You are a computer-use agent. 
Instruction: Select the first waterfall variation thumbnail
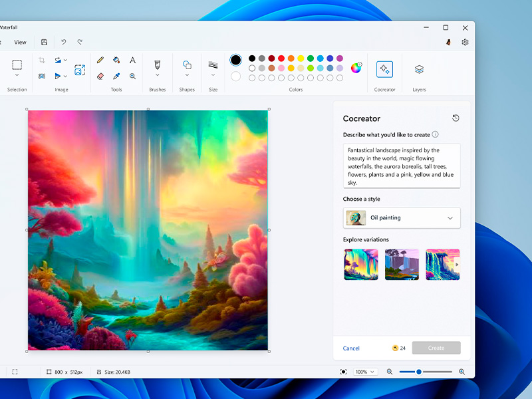point(360,265)
